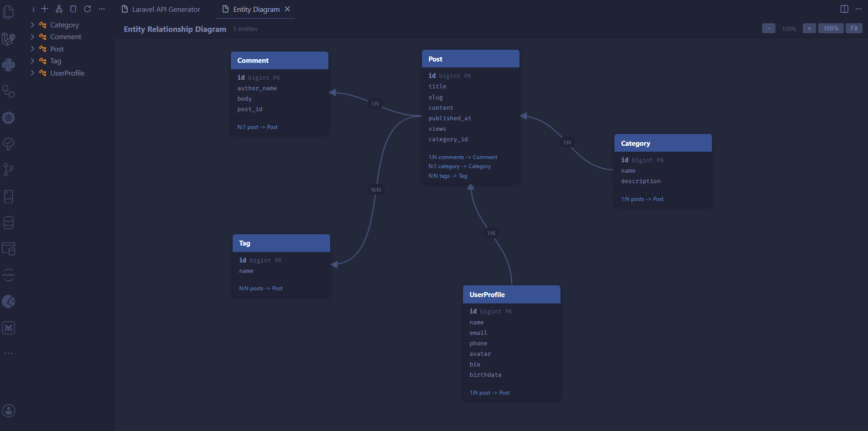Zoom out with the minus button
Viewport: 868px width, 431px height.
pyautogui.click(x=769, y=28)
